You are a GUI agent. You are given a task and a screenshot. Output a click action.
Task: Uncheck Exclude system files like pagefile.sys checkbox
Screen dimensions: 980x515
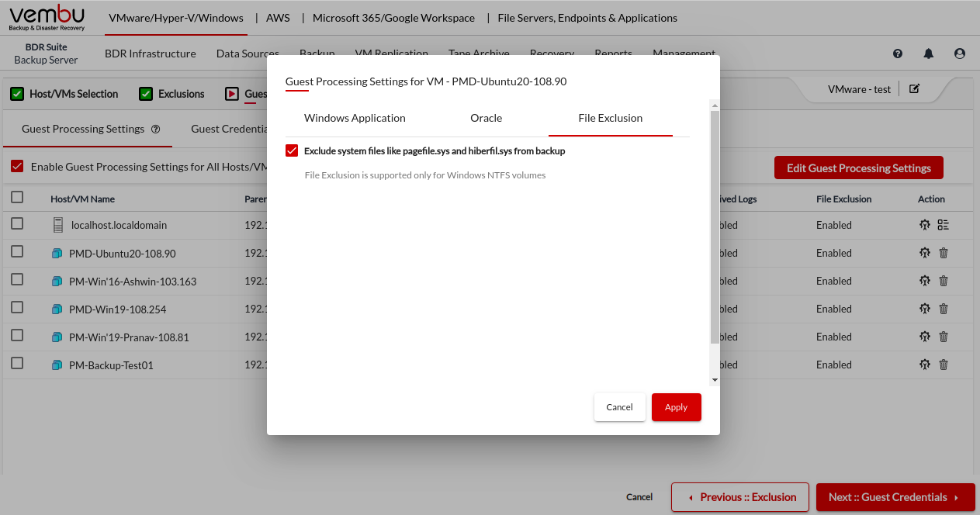pyautogui.click(x=292, y=151)
